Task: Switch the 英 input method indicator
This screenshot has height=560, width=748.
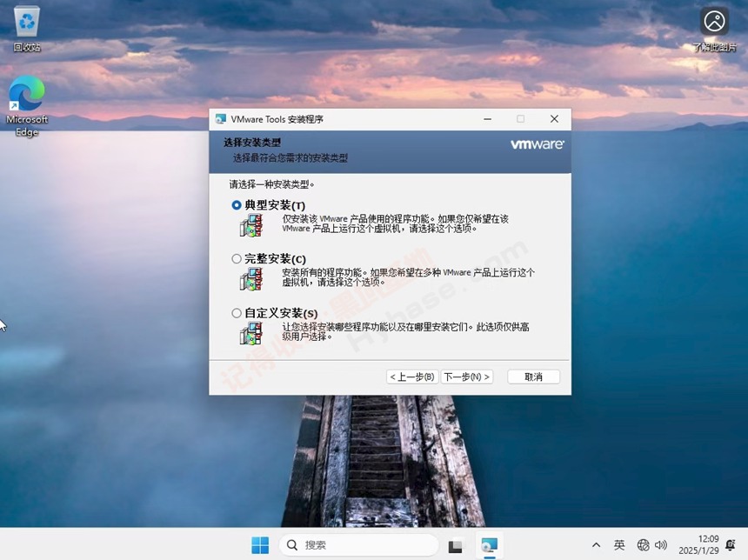Action: point(619,545)
